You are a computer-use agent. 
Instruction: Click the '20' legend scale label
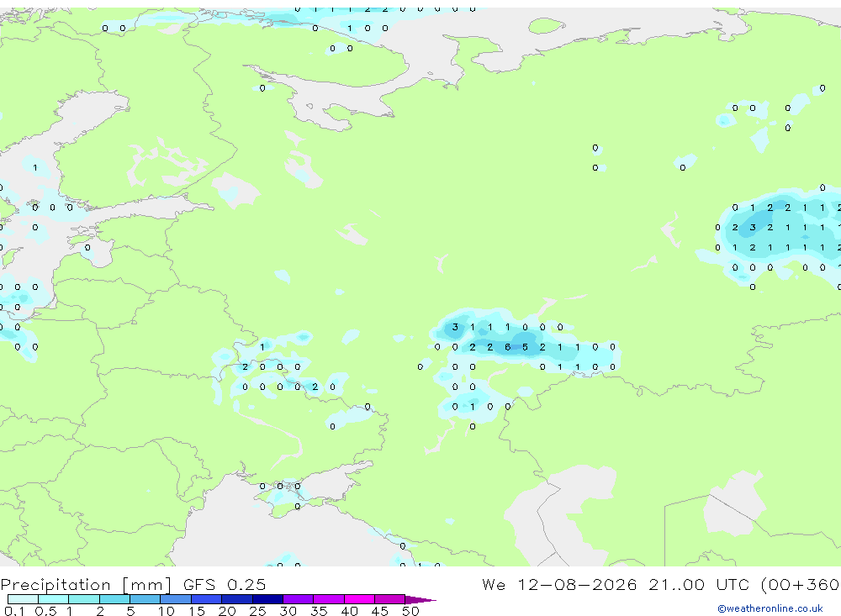[x=227, y=611]
